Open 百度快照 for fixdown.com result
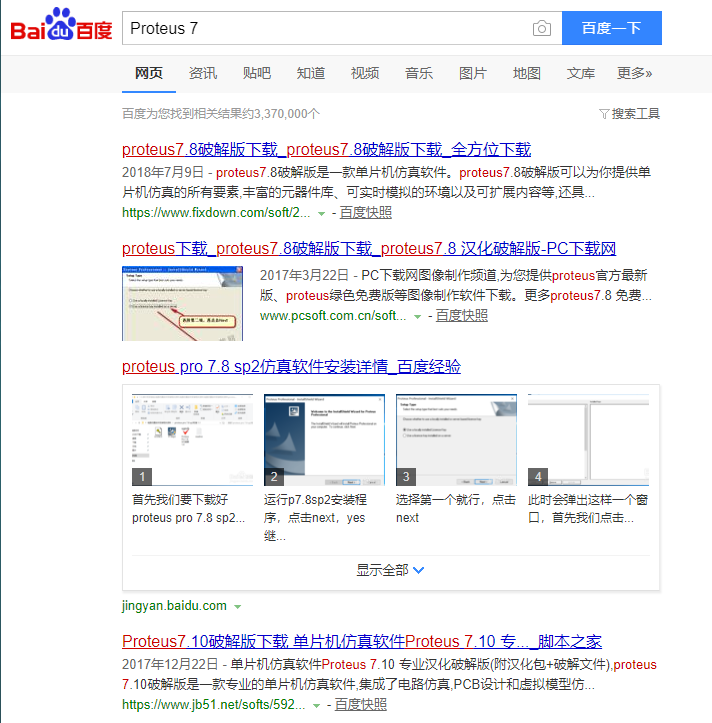712x723 pixels. (x=366, y=213)
